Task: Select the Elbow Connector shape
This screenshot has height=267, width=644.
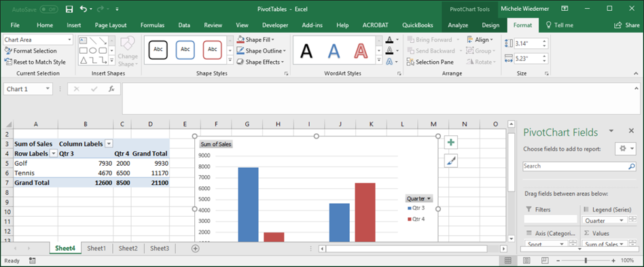Action: click(93, 60)
